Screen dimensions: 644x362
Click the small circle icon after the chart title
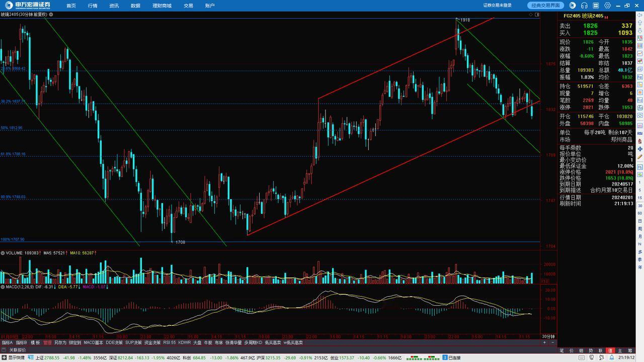click(x=51, y=15)
